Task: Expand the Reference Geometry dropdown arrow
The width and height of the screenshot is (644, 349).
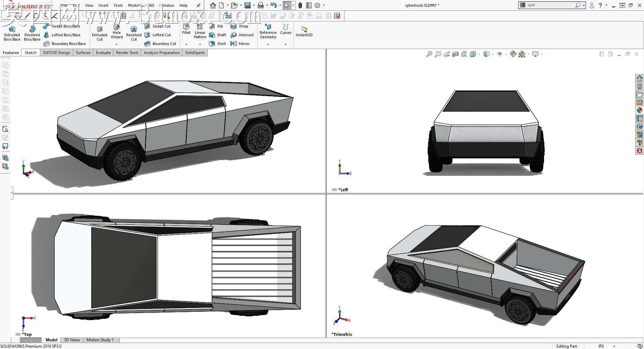Action: coord(268,44)
